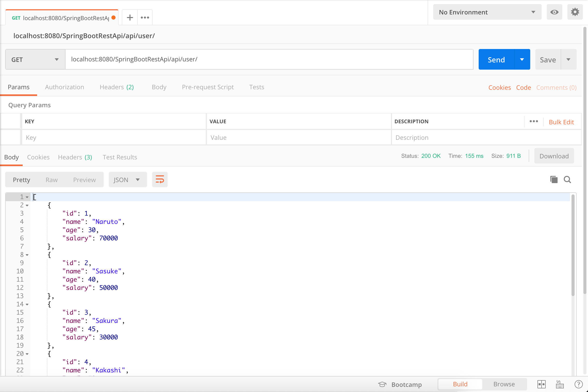Screen dimensions: 588x392
Task: Click the environment quick-look eye icon
Action: [x=554, y=12]
